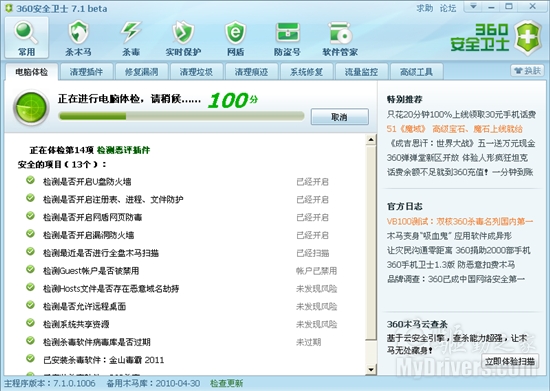Switch to the 清理插件 tab
The height and width of the screenshot is (391, 550).
(86, 72)
